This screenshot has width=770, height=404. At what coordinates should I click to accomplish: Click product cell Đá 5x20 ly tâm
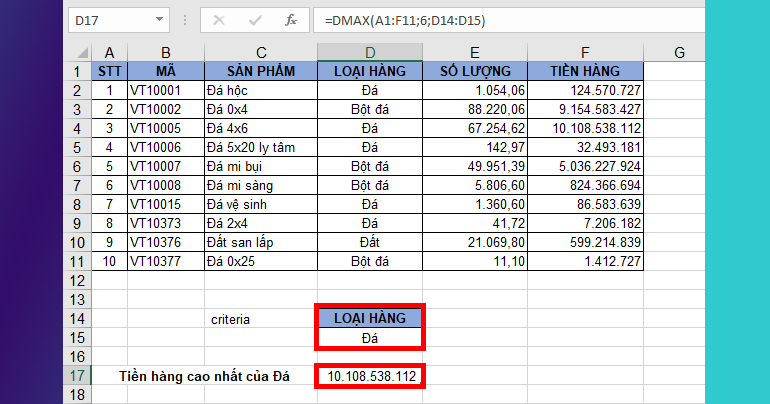coord(261,147)
